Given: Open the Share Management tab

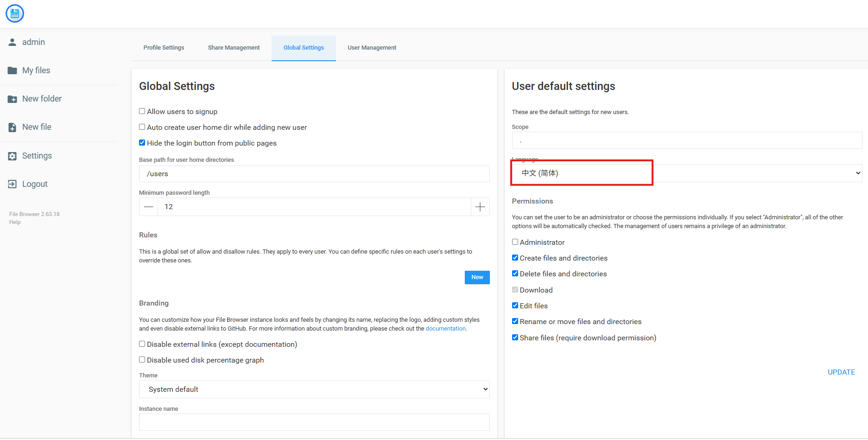Looking at the screenshot, I should click(234, 48).
